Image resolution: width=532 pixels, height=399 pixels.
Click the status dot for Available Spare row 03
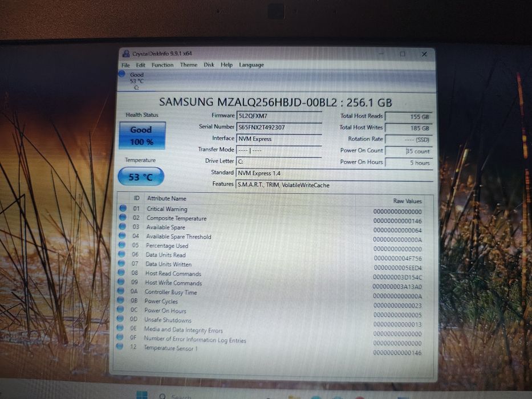(x=123, y=227)
